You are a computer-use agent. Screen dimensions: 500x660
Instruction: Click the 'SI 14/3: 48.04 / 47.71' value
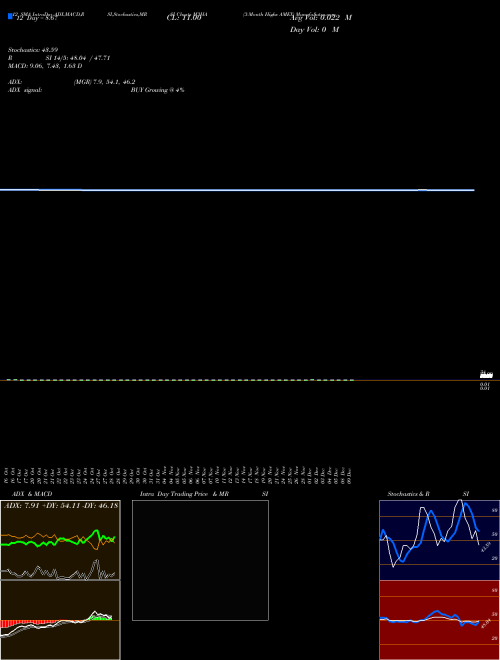(x=78, y=58)
